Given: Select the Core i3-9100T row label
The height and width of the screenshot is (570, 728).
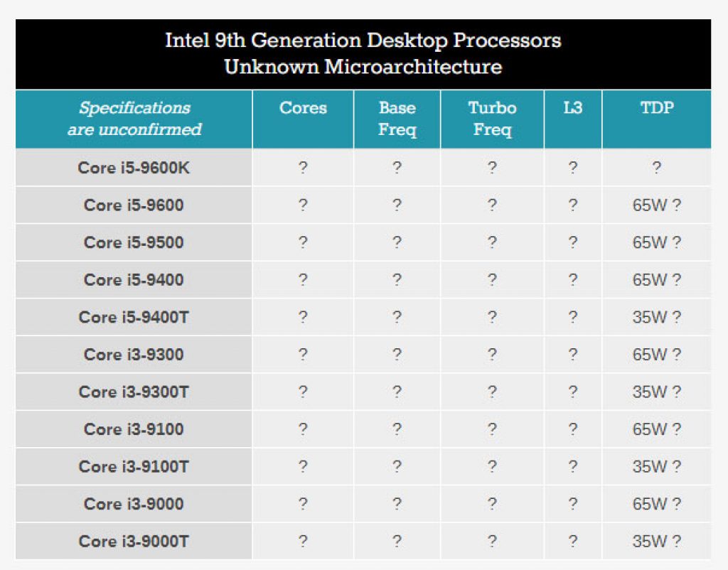Looking at the screenshot, I should [133, 466].
